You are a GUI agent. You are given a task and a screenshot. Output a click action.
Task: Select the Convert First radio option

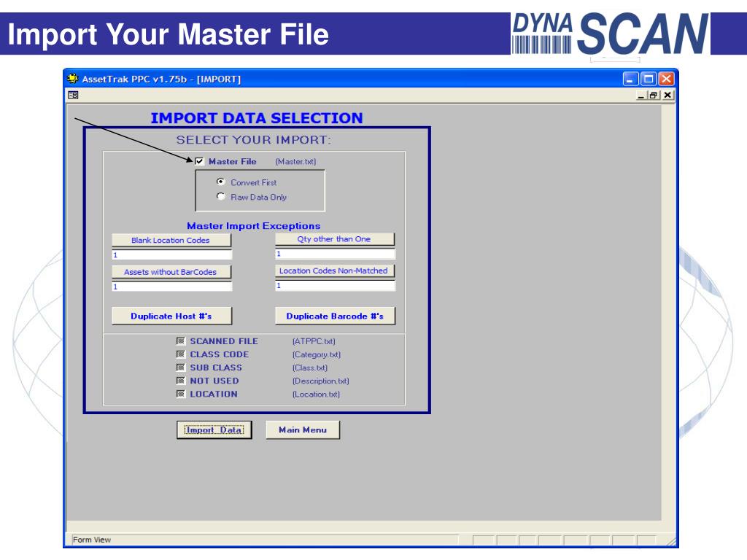[x=220, y=182]
